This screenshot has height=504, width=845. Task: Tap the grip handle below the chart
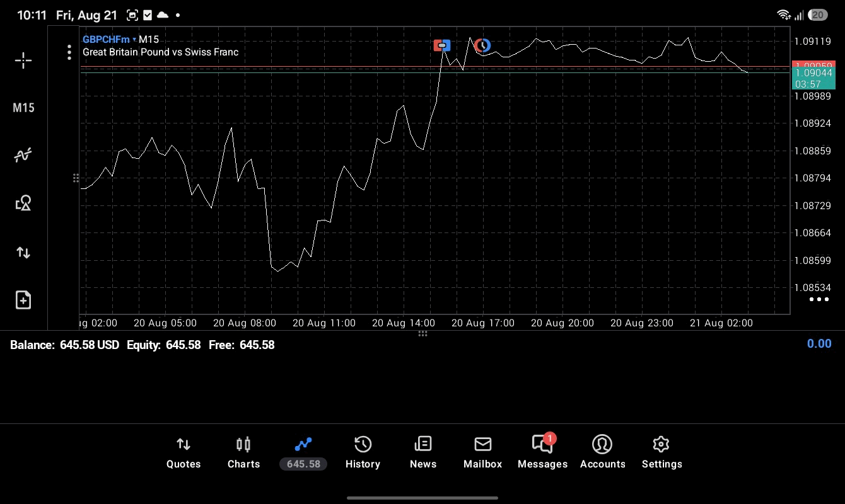click(x=422, y=333)
